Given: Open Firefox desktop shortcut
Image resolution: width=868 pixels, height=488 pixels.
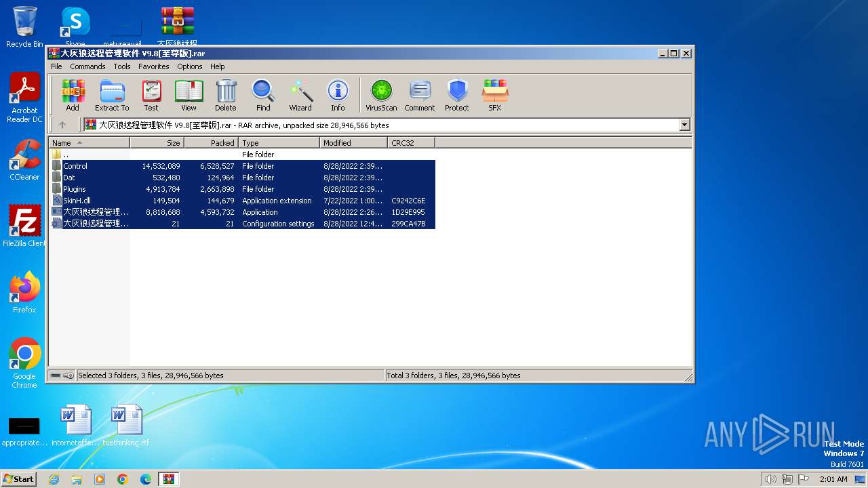Looking at the screenshot, I should tap(24, 293).
